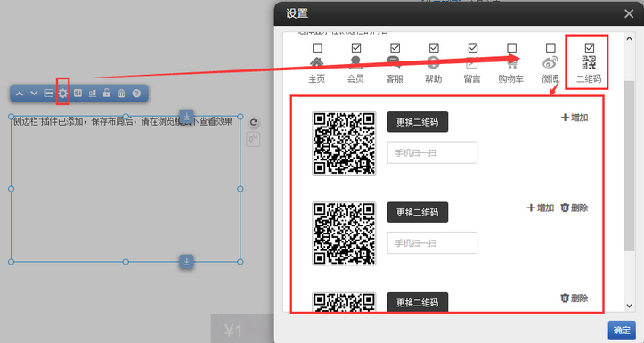Focus the first 手机扫一扫 text field
This screenshot has height=343, width=644.
coord(432,152)
